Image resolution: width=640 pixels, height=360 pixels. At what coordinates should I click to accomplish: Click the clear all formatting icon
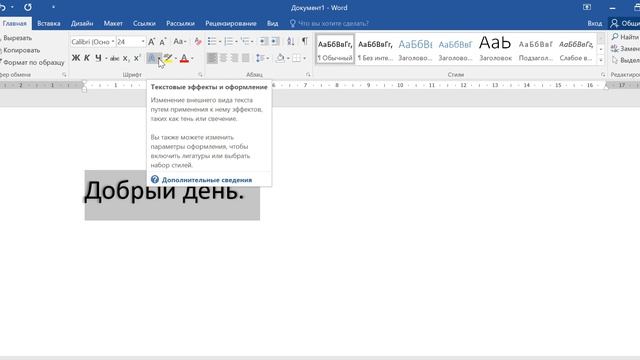[x=198, y=42]
